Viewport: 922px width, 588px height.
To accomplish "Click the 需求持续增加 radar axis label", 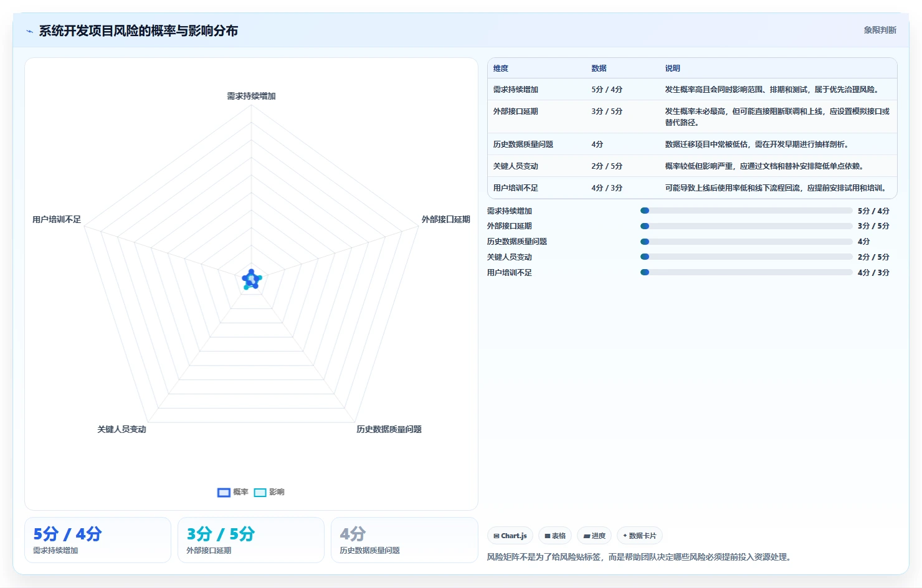I will [x=251, y=96].
